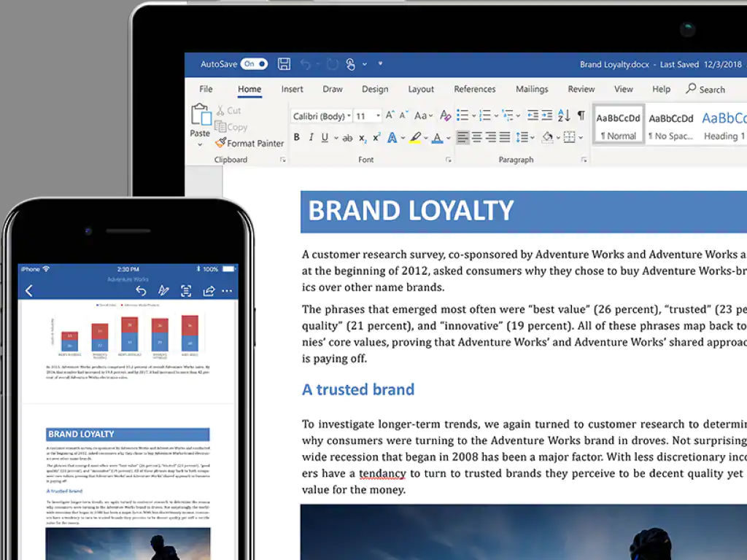Toggle Strikethrough formatting

click(348, 138)
